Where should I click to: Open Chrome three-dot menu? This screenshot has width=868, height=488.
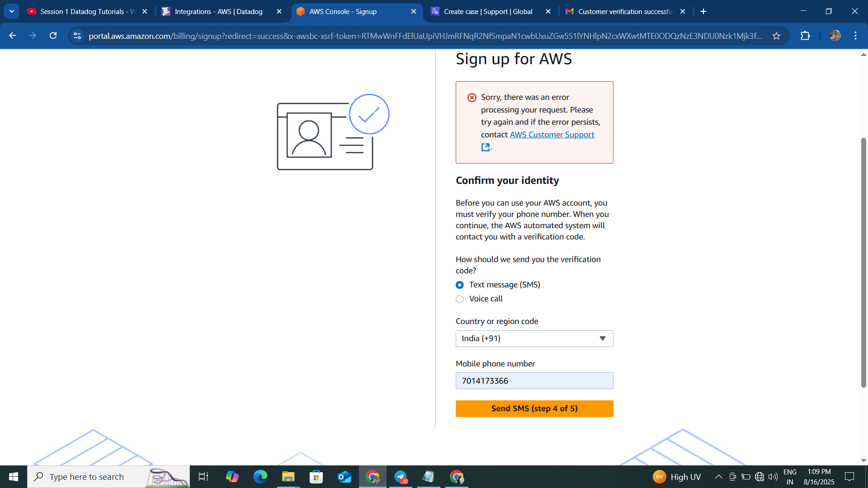pos(855,36)
